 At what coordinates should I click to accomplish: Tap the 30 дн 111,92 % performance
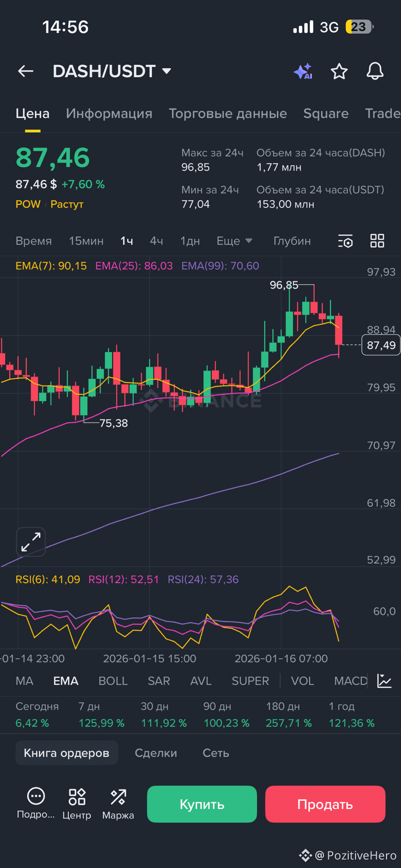[x=164, y=714]
